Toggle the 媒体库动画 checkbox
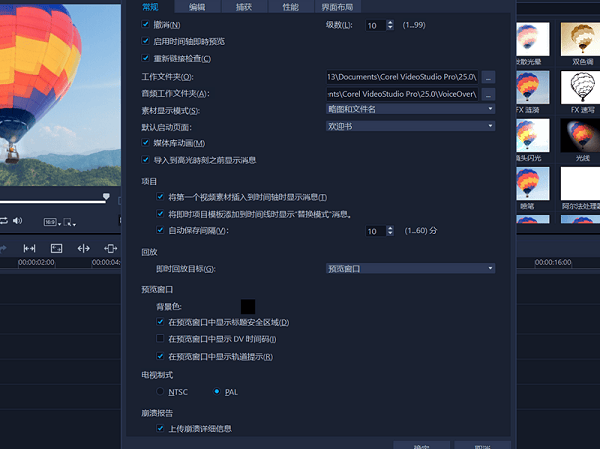Image resolution: width=600 pixels, height=449 pixels. (x=145, y=142)
